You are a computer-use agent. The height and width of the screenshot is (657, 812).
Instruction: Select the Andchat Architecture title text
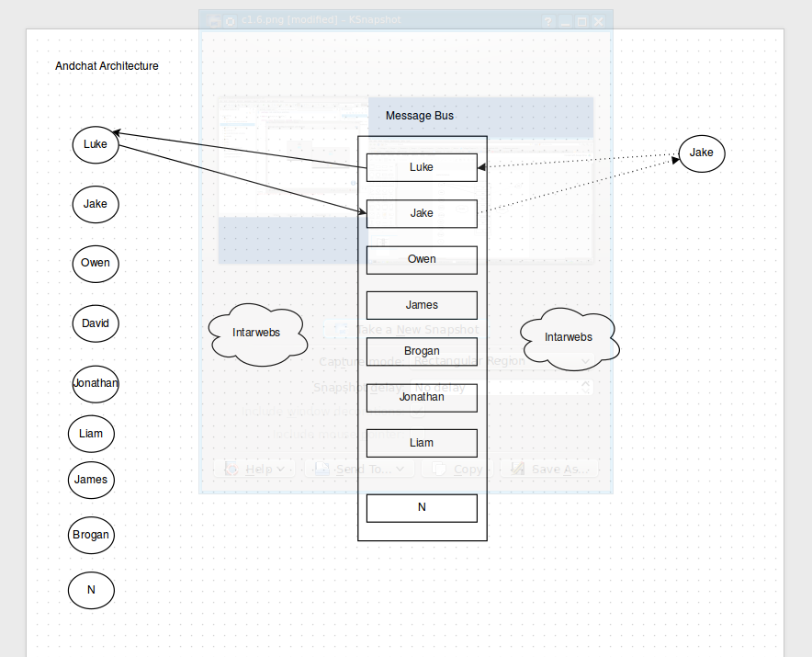[107, 66]
